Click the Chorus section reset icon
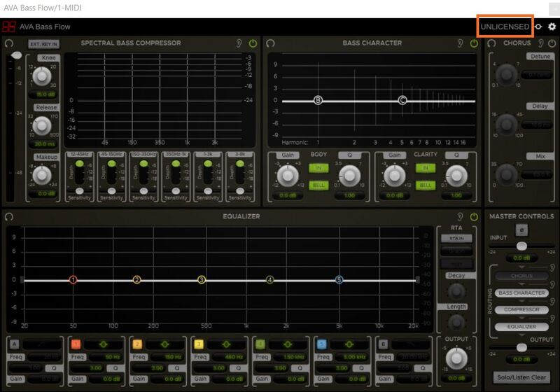The height and width of the screenshot is (392, 560). (492, 43)
